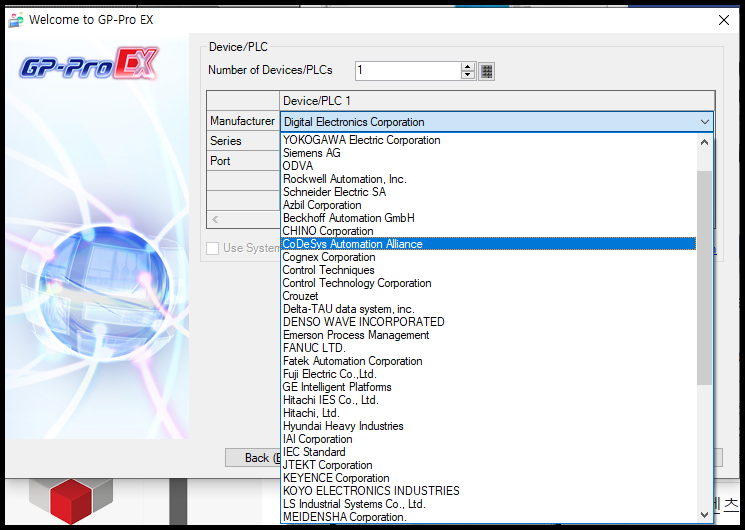This screenshot has height=530, width=745.
Task: Pick Delta-TAU data system, inc.
Action: 488,309
